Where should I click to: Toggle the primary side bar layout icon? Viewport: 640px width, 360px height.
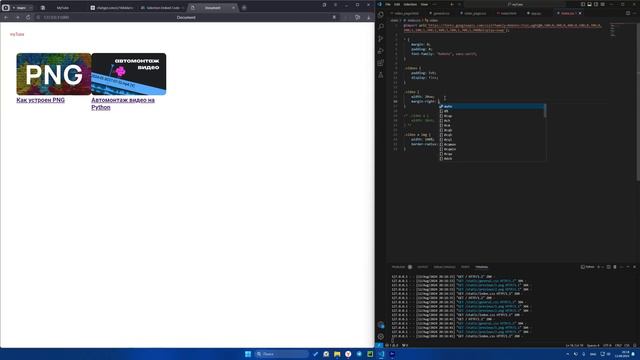pyautogui.click(x=583, y=4)
